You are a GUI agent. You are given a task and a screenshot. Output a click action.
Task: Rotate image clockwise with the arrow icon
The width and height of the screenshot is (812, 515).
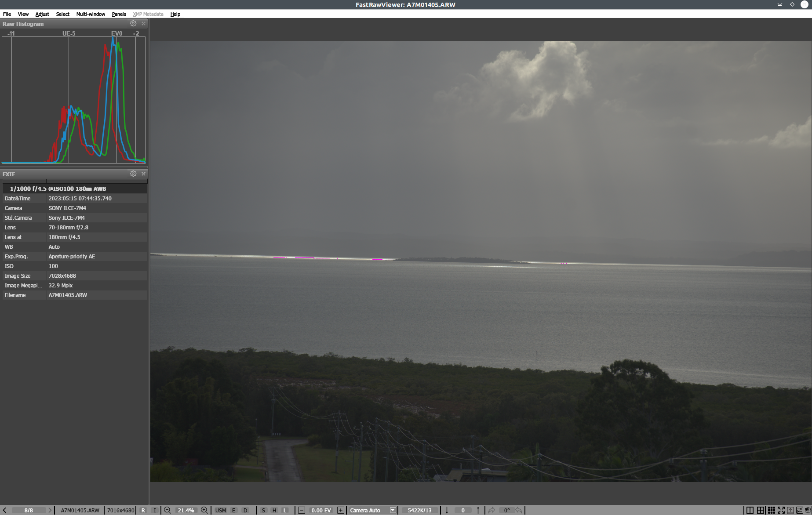click(x=492, y=510)
